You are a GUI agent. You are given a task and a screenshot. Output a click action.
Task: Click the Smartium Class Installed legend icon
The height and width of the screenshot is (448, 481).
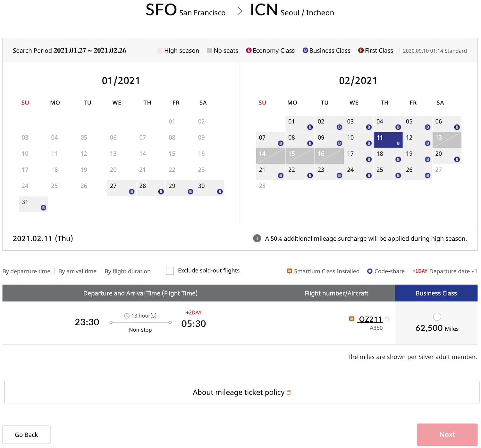pos(289,271)
